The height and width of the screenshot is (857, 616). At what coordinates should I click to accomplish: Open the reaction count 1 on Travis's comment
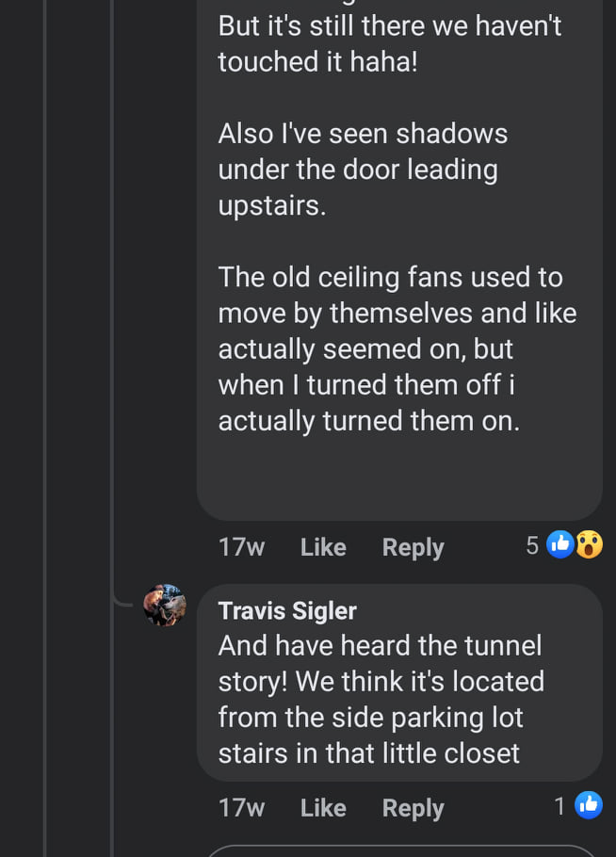pos(560,806)
